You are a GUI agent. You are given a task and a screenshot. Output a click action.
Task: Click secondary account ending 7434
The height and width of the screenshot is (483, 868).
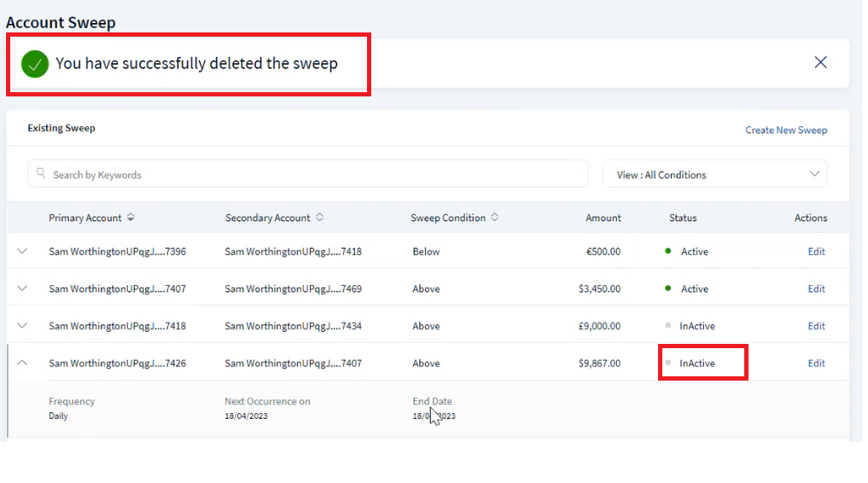[x=294, y=326]
